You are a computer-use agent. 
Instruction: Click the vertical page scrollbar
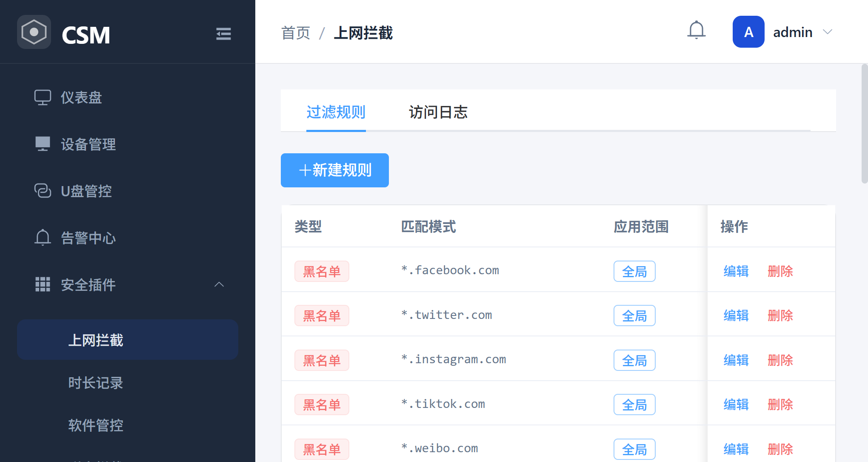[864, 123]
